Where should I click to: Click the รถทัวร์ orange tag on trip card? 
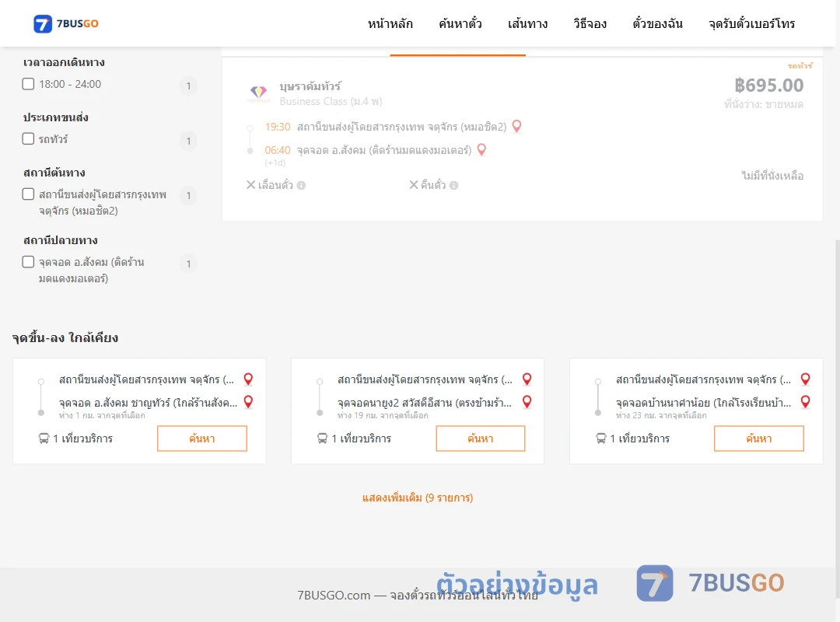(x=800, y=66)
